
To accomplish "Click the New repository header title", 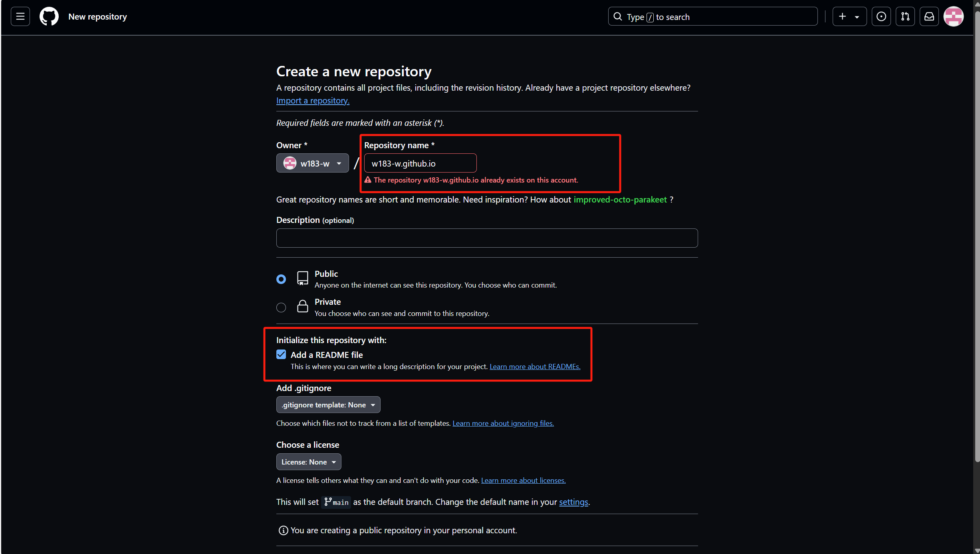I will pos(97,16).
